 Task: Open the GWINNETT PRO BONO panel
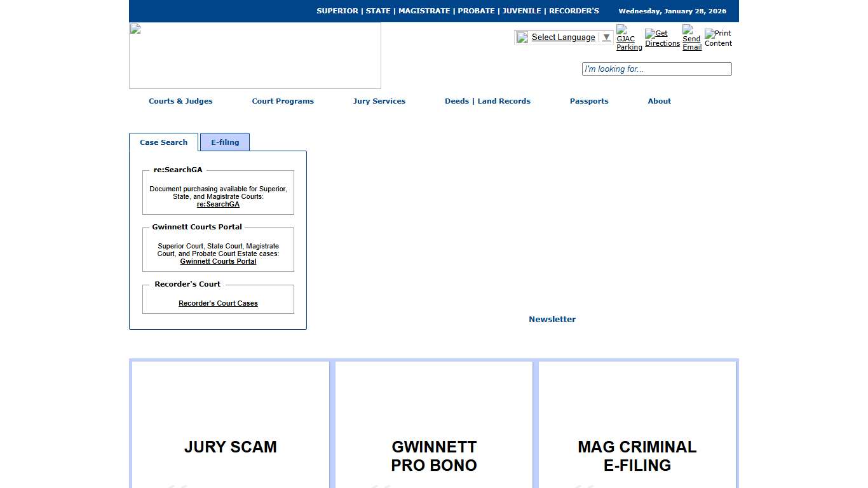coord(433,456)
